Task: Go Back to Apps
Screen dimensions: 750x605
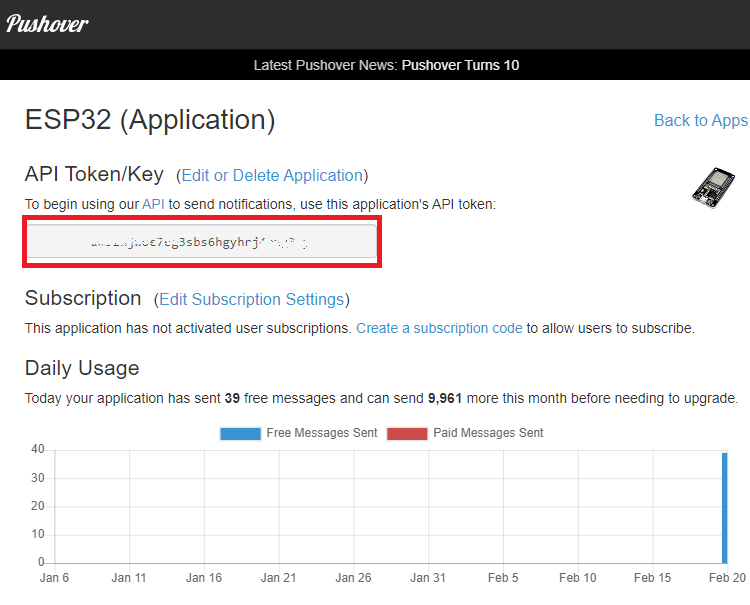Action: [701, 121]
